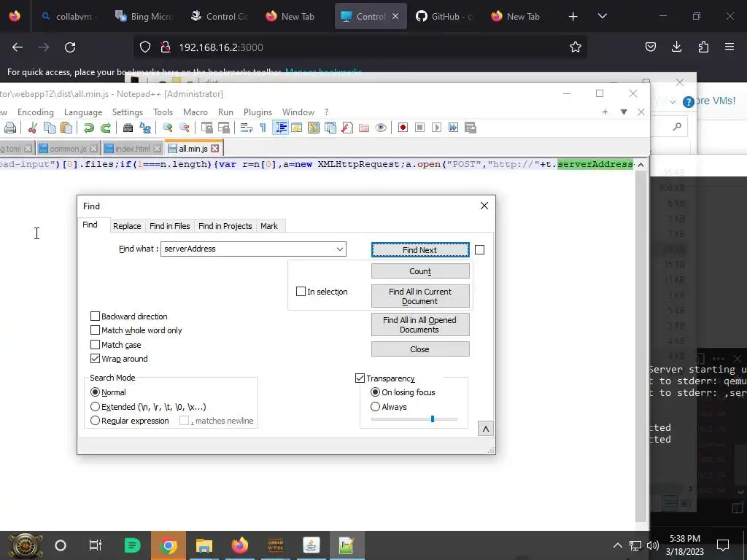Switch to Find in Projects tab
Viewport: 747px width, 560px height.
click(225, 226)
